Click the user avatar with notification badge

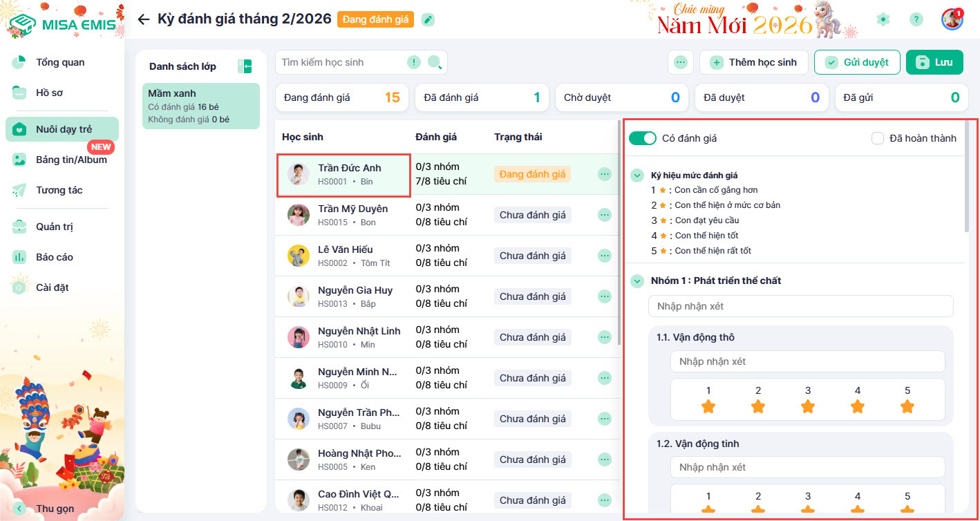point(952,19)
